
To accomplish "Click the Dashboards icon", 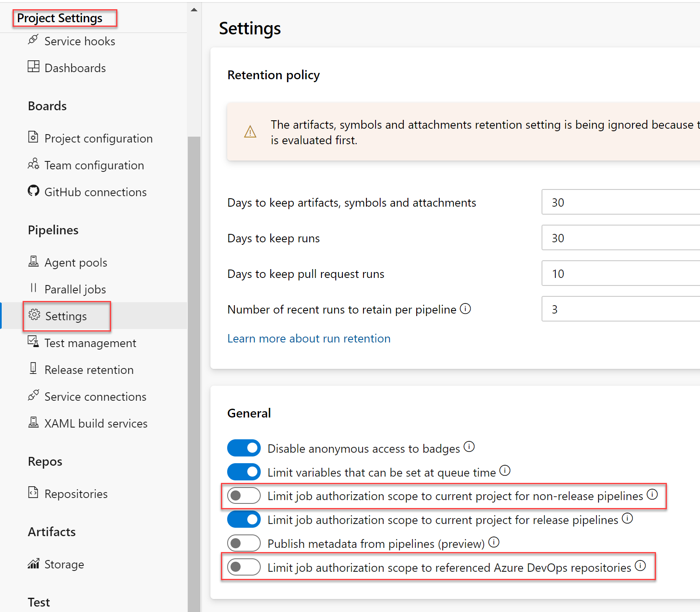I will 33,66.
